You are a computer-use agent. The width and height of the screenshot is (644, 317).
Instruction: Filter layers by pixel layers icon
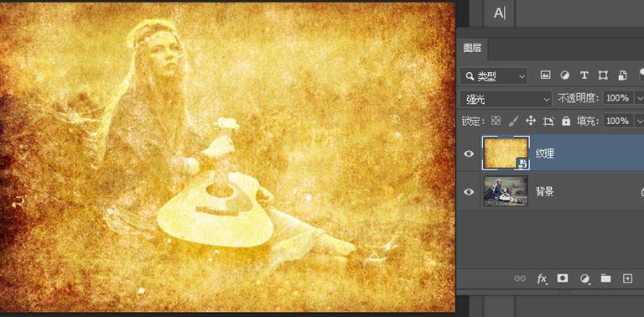(545, 75)
